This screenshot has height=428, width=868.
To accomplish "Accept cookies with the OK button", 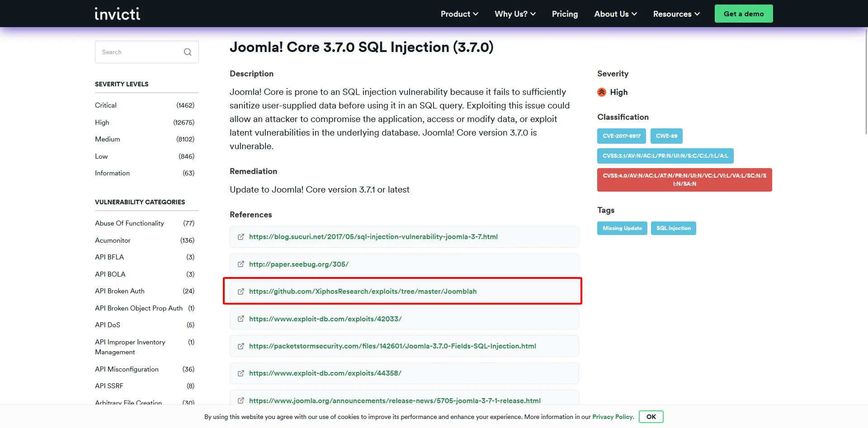I will pos(651,417).
